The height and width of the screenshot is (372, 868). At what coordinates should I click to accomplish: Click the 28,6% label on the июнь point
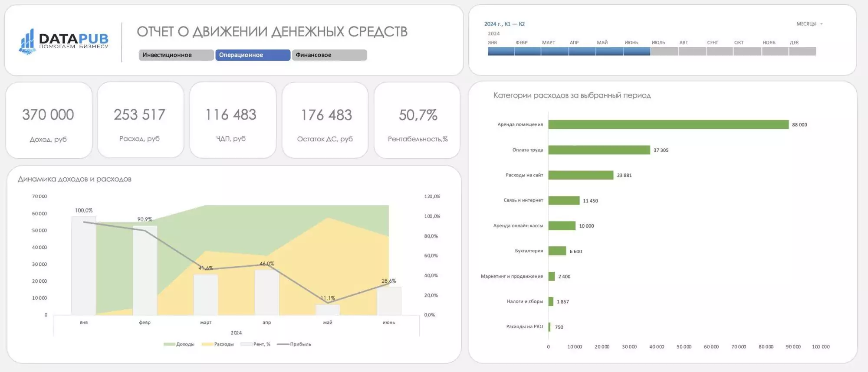tap(389, 281)
